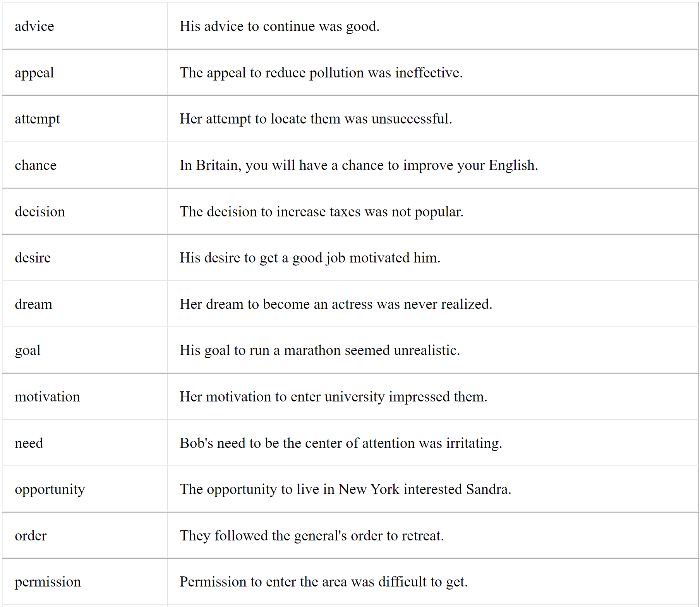This screenshot has width=700, height=607.
Task: Click the word 'opportunity' in the first column
Action: point(50,489)
